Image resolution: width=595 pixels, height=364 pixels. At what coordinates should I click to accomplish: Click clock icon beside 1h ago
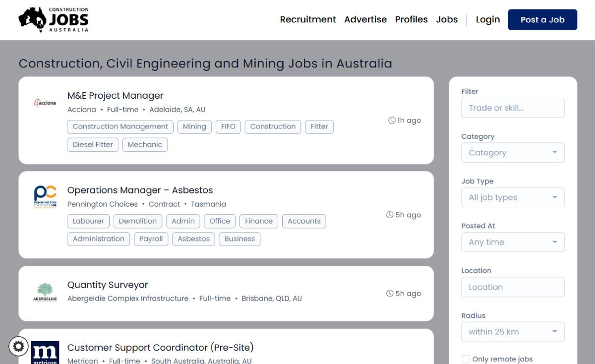tap(392, 121)
